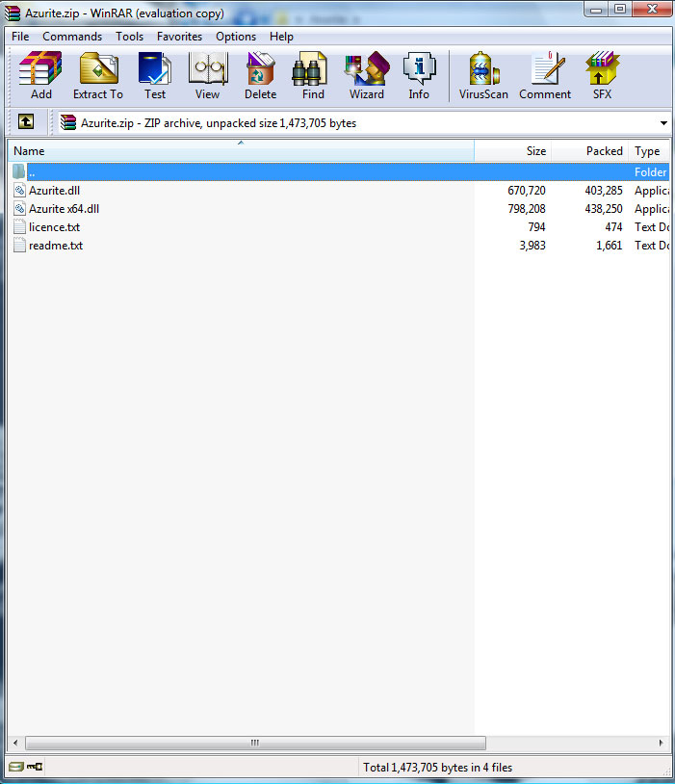675x784 pixels.
Task: Click the size value 798,208
Action: pyautogui.click(x=527, y=208)
